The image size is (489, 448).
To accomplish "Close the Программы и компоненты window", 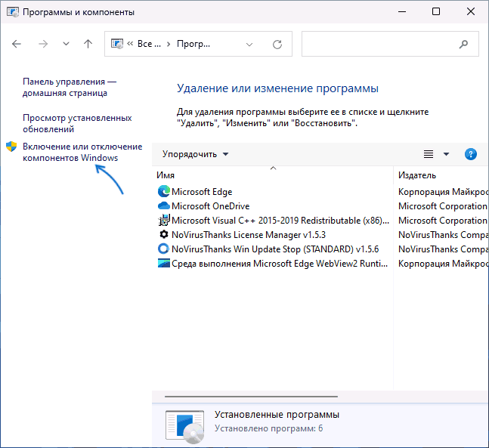I will click(471, 12).
